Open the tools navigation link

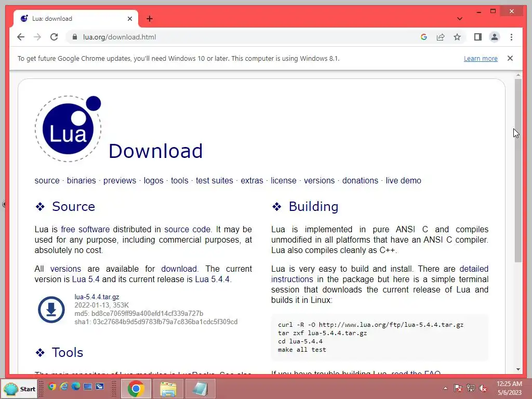(179, 180)
